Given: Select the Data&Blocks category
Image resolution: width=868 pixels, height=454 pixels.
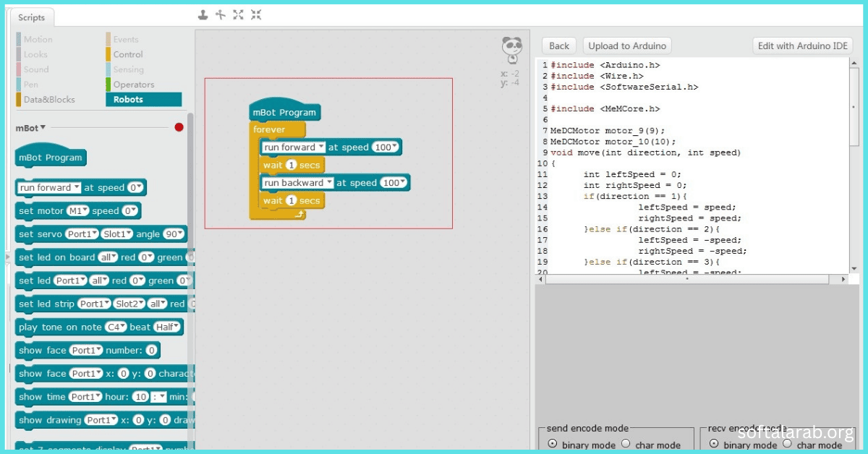Looking at the screenshot, I should tap(49, 100).
